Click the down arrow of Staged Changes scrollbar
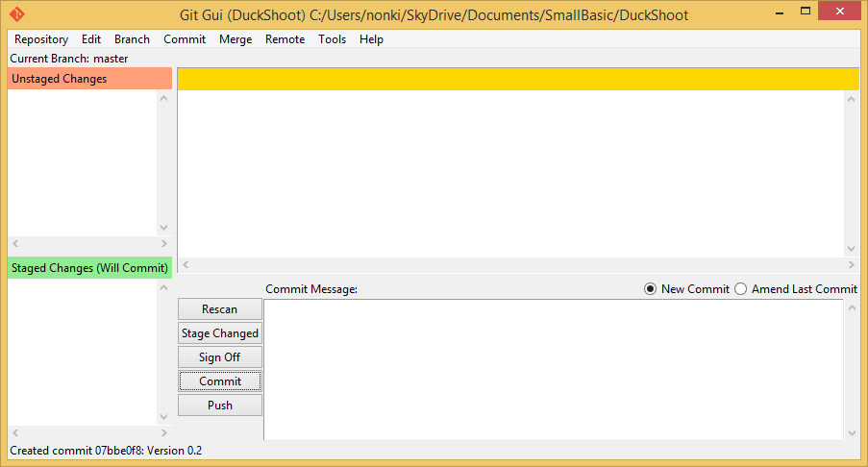 [163, 417]
